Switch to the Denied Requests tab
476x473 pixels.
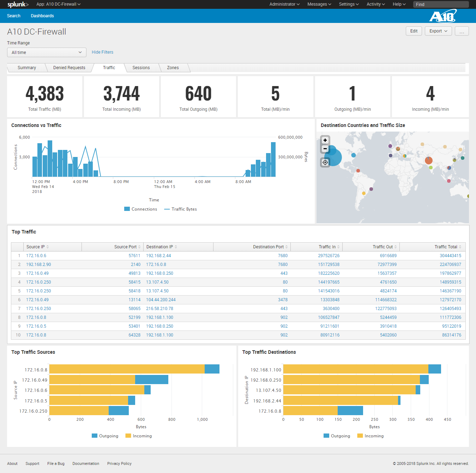(69, 68)
